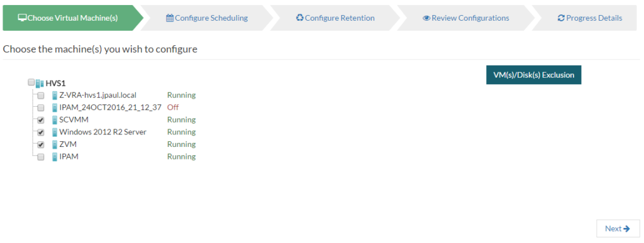The width and height of the screenshot is (644, 243).
Task: Deselect the ZVM checkbox
Action: coord(41,145)
